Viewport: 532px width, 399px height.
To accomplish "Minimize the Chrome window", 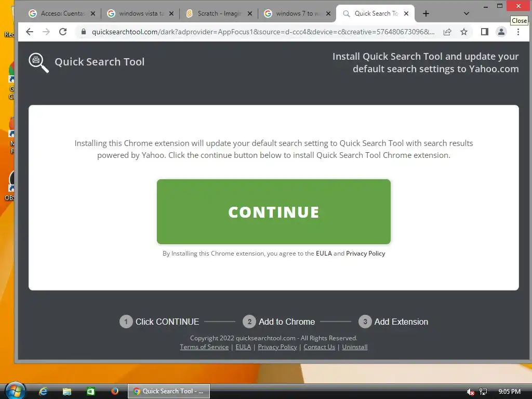I will click(486, 6).
